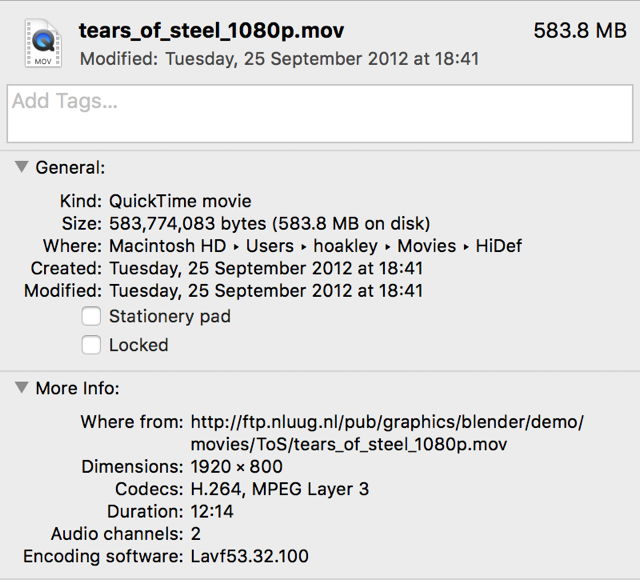This screenshot has height=580, width=640.
Task: Click Macintosh HD in Where path
Action: click(165, 246)
